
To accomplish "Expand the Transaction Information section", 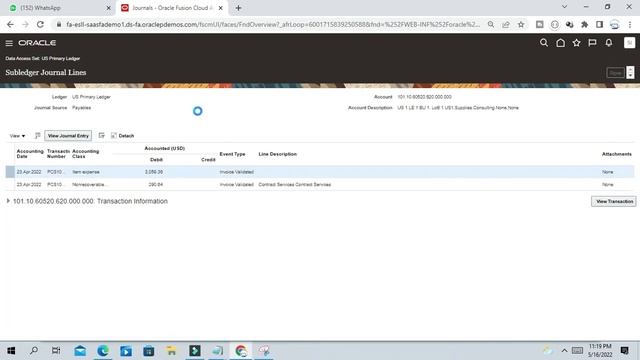I will pyautogui.click(x=8, y=201).
